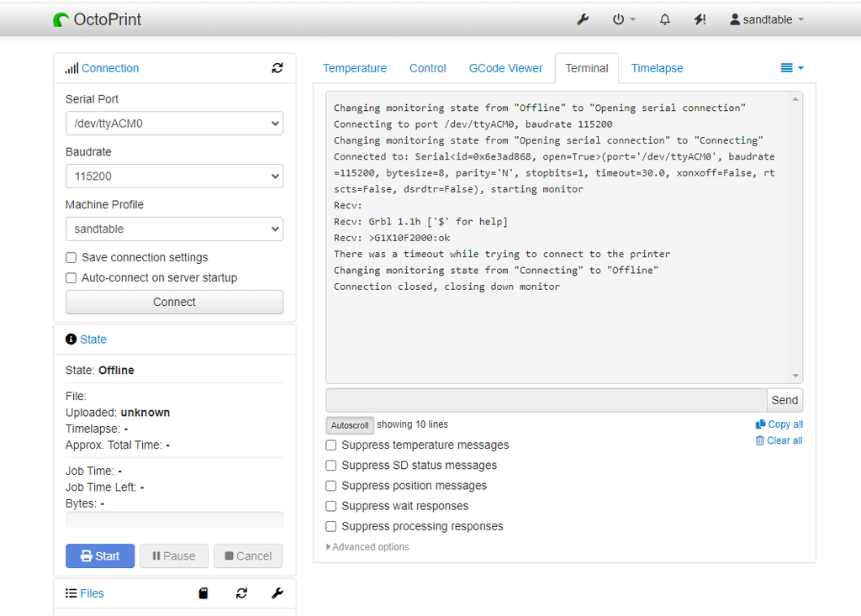Click the "Grbl 1.1h" terminal line

420,222
